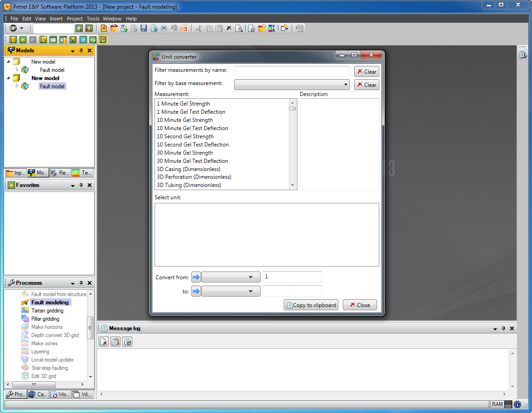Save the project with the floppy icon

(x=144, y=29)
